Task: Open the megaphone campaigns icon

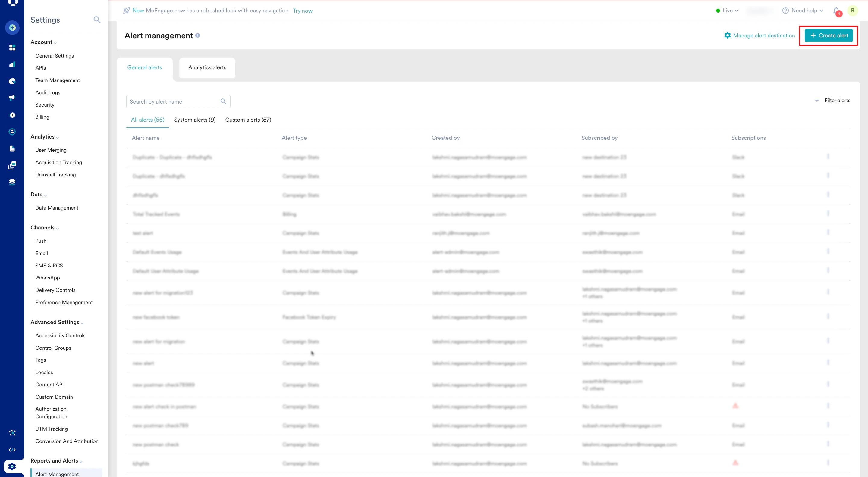Action: pyautogui.click(x=12, y=98)
